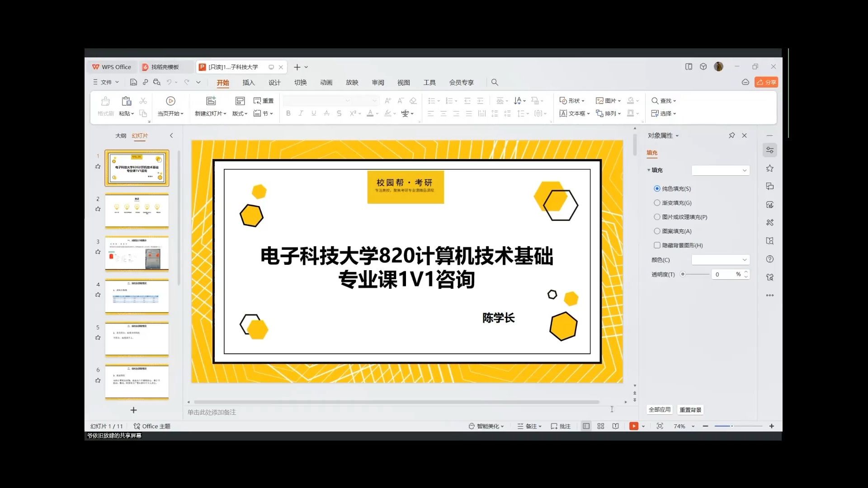This screenshot has width=868, height=488.
Task: Click the 智能美化 (Smart Beautify) icon
Action: coord(486,426)
